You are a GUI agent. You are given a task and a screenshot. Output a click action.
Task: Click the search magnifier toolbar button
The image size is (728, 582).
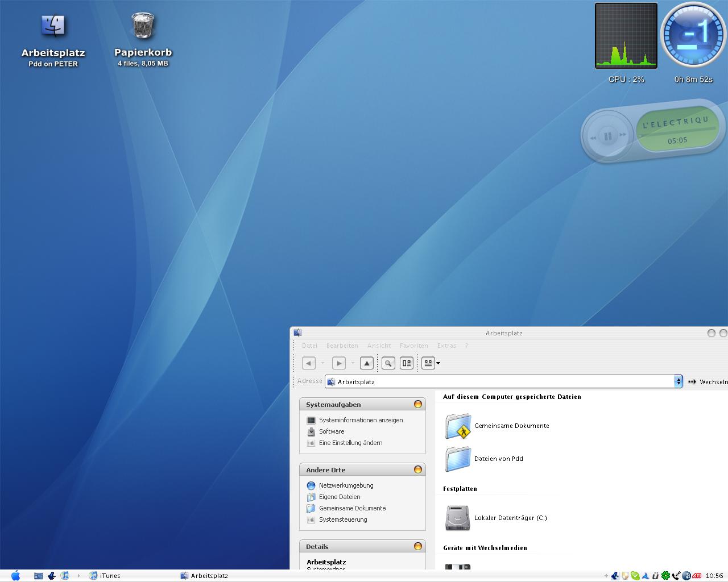[388, 363]
